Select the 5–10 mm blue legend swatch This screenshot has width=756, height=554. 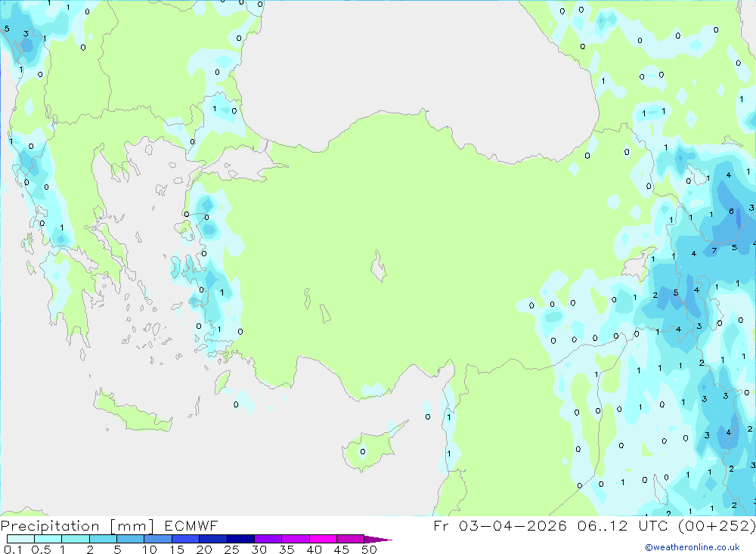(x=130, y=539)
